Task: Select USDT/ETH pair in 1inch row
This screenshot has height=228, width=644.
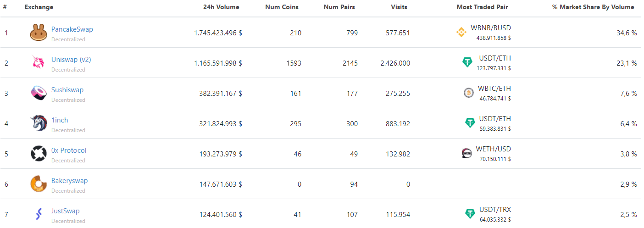Action: [x=495, y=119]
